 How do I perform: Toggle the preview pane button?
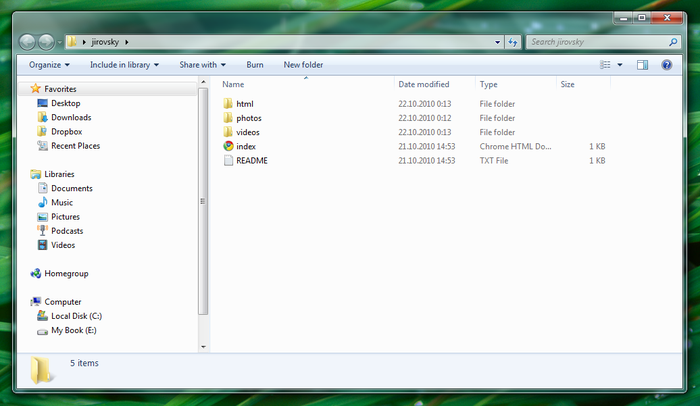coord(642,65)
